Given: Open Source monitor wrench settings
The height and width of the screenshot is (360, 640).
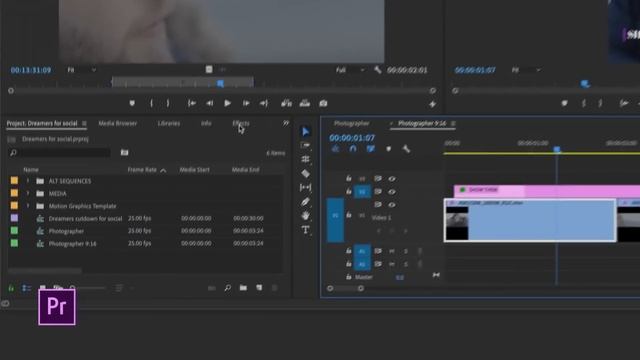Looking at the screenshot, I should 378,70.
